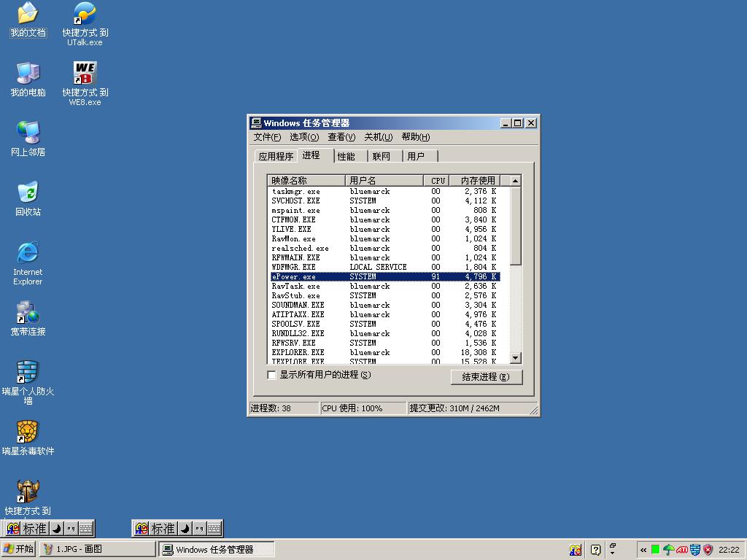Click the CPU 使用: 100% status text
The height and width of the screenshot is (560, 747).
point(352,408)
